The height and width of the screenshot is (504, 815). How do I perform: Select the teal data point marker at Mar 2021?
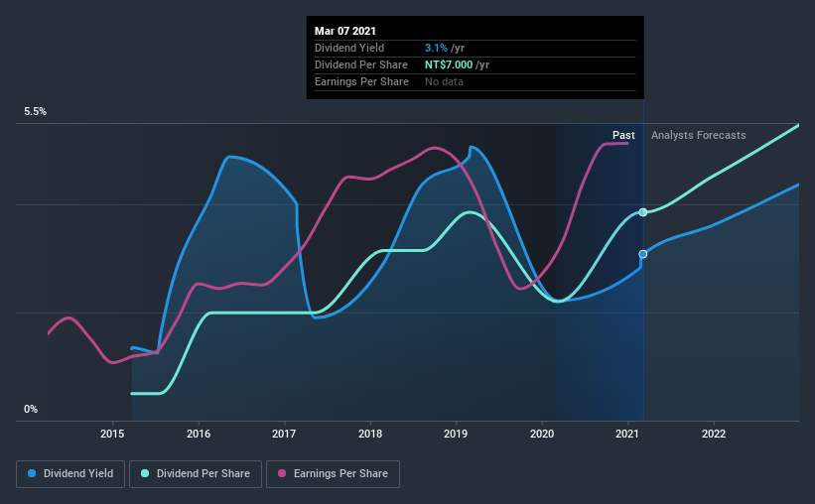tap(643, 212)
